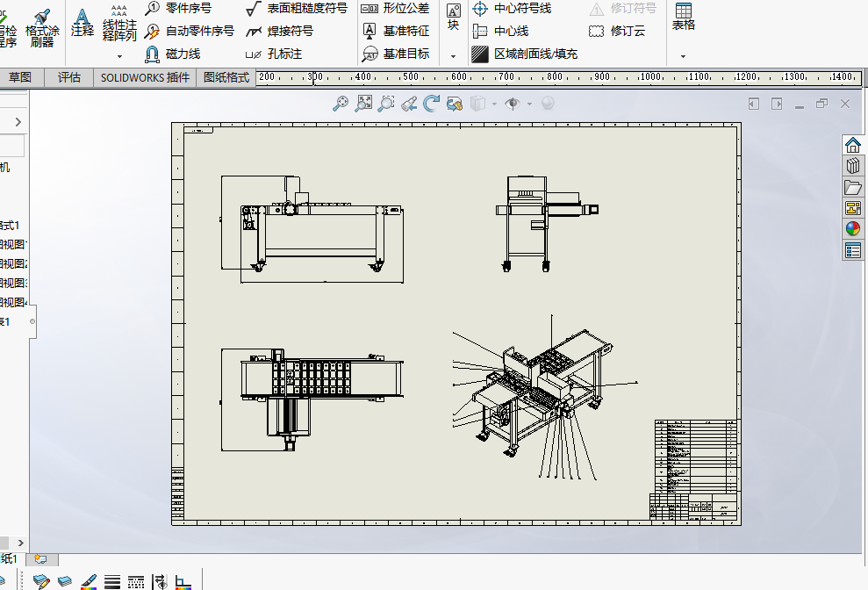Expand the 线性注释阵列 dropdown arrow

click(119, 56)
